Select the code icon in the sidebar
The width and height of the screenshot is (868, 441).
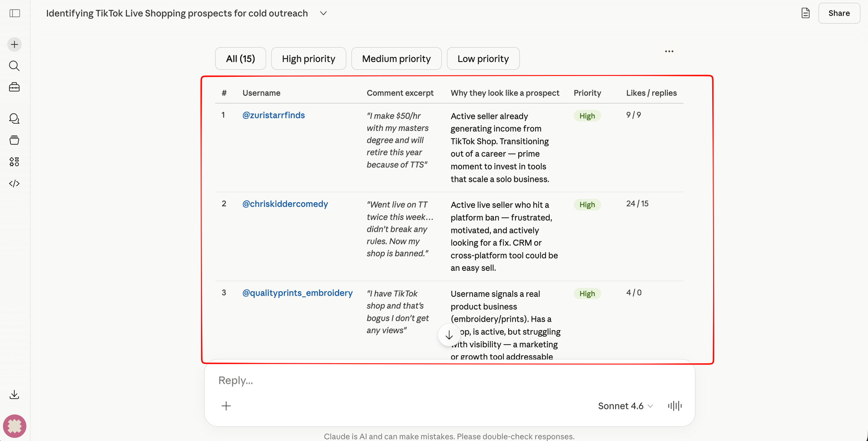(x=14, y=183)
